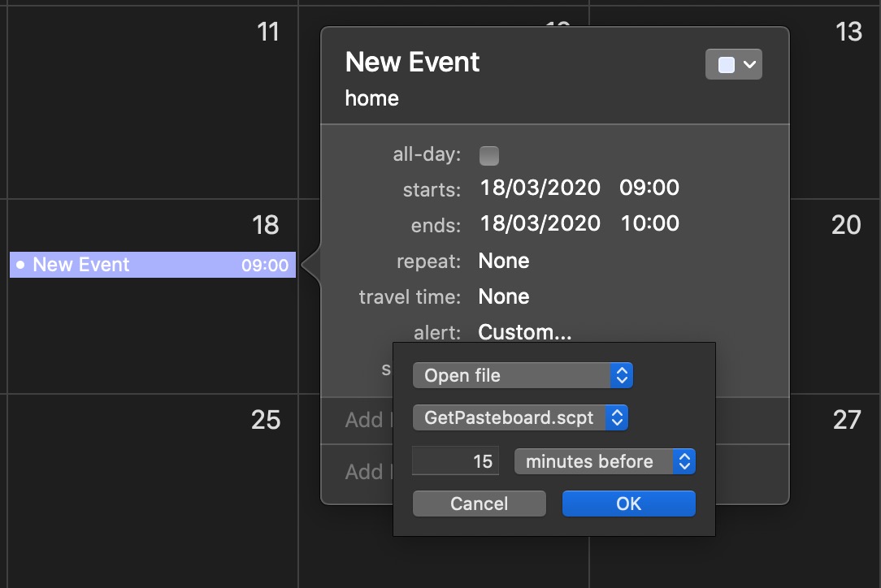Open the calendar color dropdown
Viewport: 881px width, 588px height.
point(733,65)
